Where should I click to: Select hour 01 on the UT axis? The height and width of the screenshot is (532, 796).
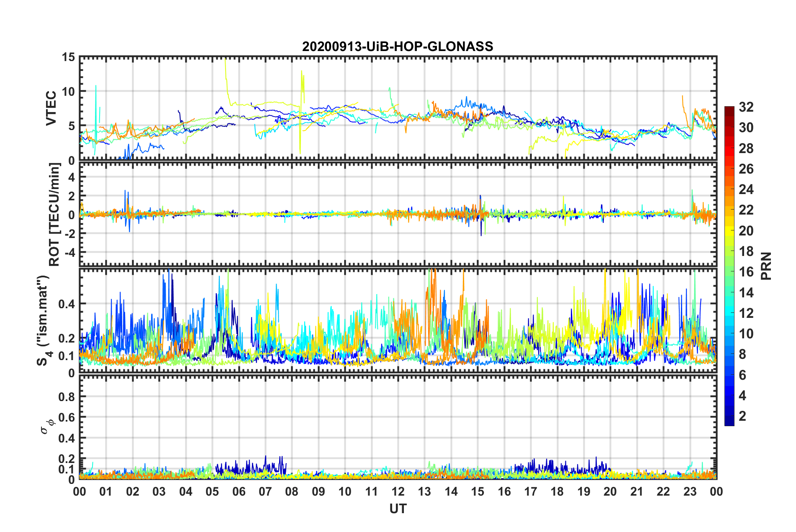[106, 491]
